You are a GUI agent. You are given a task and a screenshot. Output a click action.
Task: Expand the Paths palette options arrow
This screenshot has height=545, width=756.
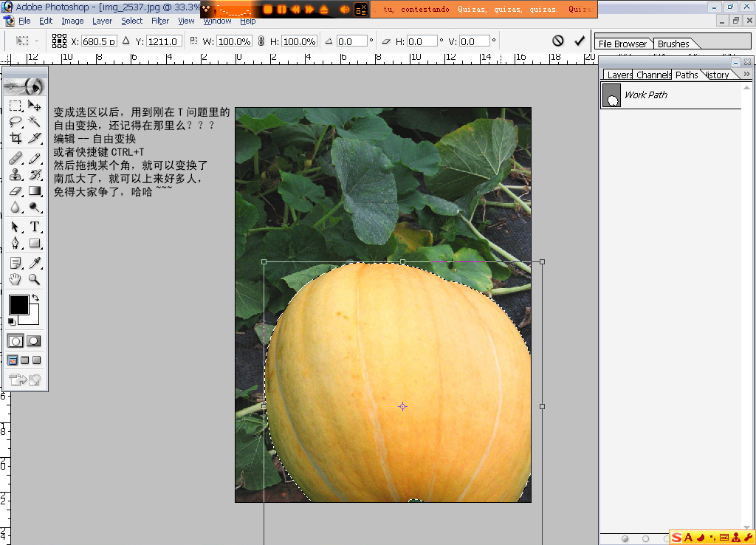747,74
